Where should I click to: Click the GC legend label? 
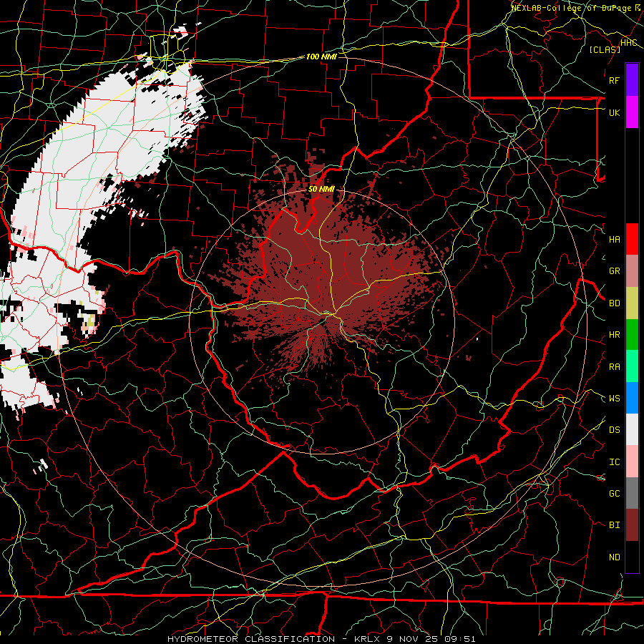[x=614, y=493]
